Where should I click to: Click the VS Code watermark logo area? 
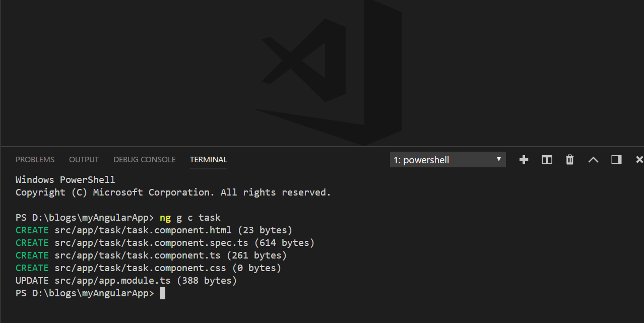tap(328, 73)
